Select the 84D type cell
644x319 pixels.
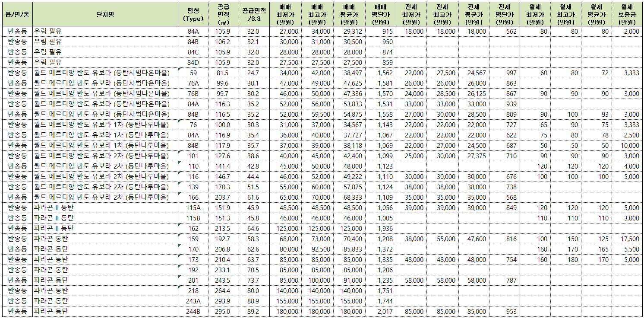click(x=193, y=63)
